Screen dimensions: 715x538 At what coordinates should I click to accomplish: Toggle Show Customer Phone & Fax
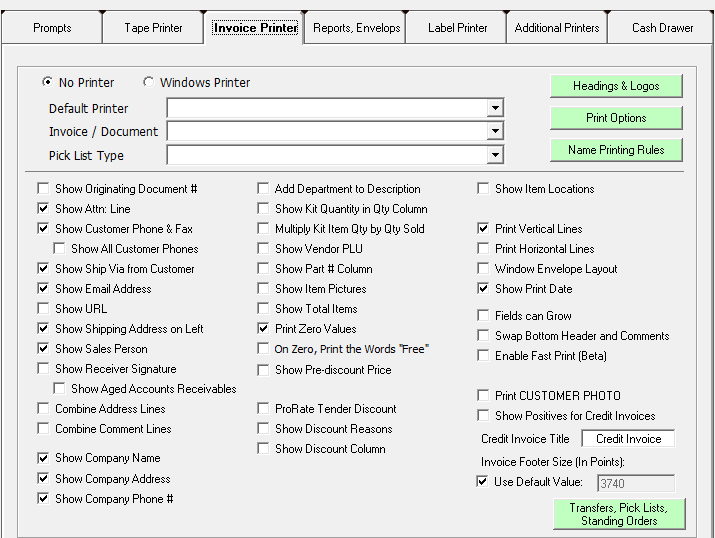(x=43, y=228)
